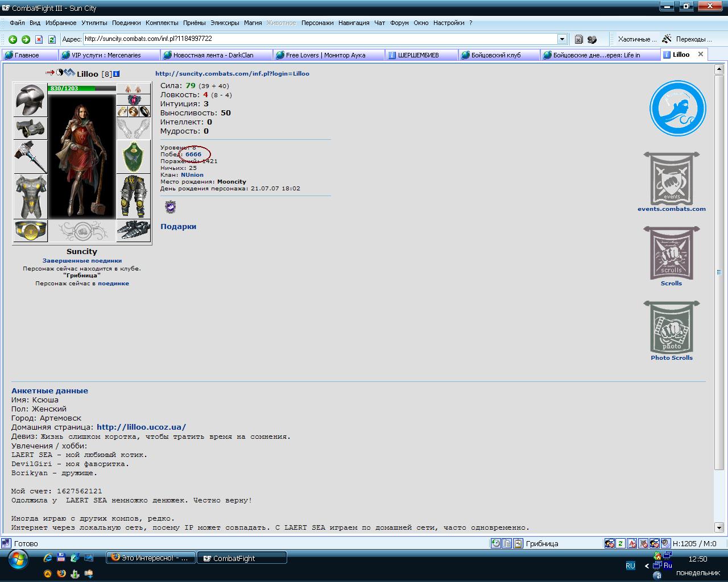Viewport: 728px width, 582px height.
Task: Click the character portrait image
Action: coord(82,156)
